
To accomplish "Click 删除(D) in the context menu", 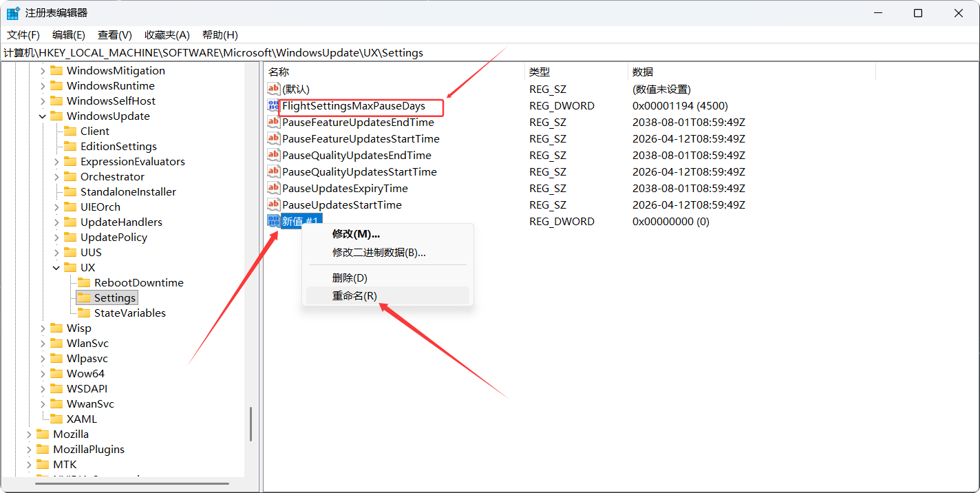I will 350,278.
